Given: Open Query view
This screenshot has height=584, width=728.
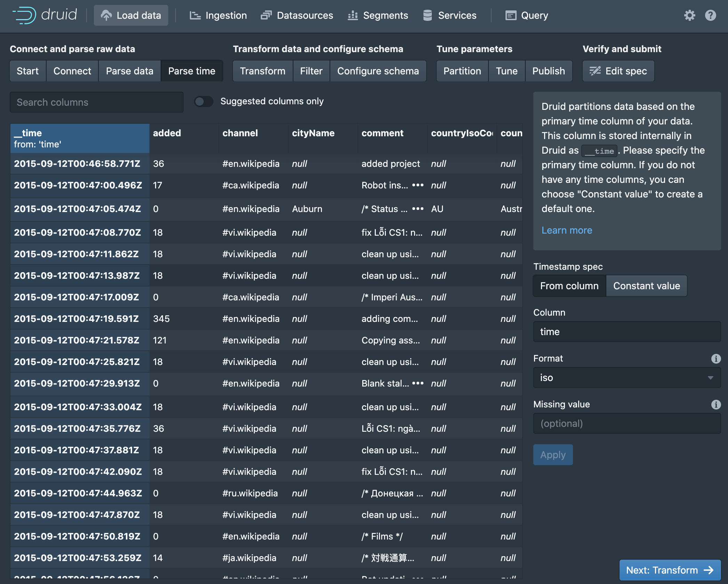Looking at the screenshot, I should tap(527, 15).
